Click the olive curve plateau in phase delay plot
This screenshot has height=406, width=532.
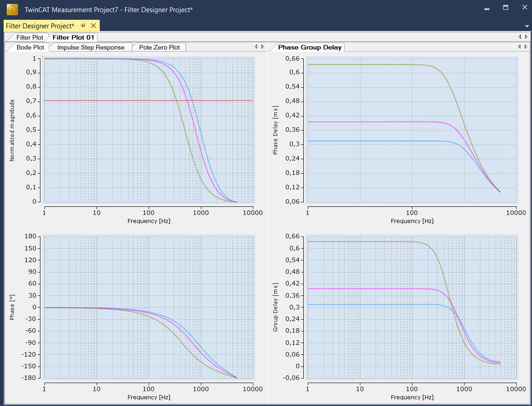click(359, 64)
